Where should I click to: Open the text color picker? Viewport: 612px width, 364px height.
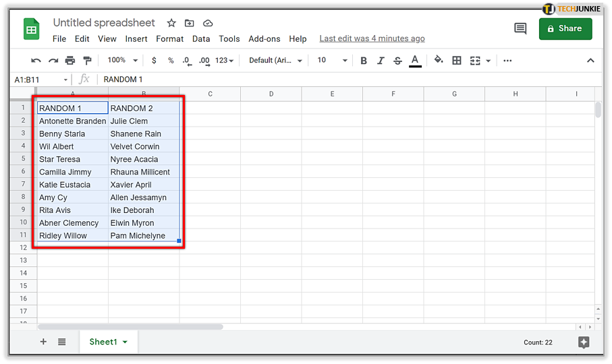415,61
